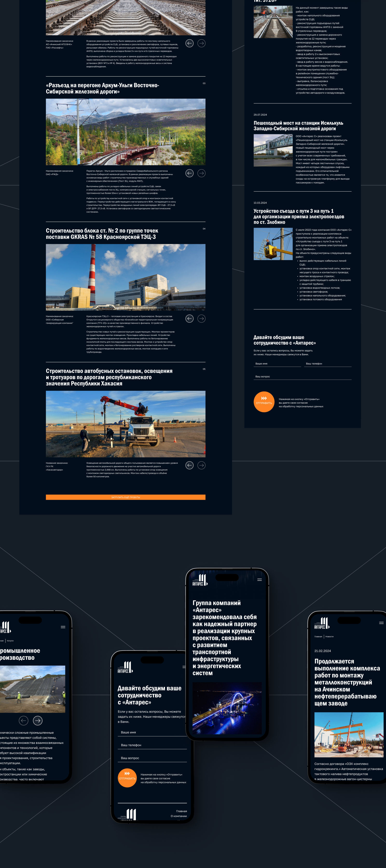
Task: Click Услуги breadcrumb on the left phone
Action: click(10, 640)
